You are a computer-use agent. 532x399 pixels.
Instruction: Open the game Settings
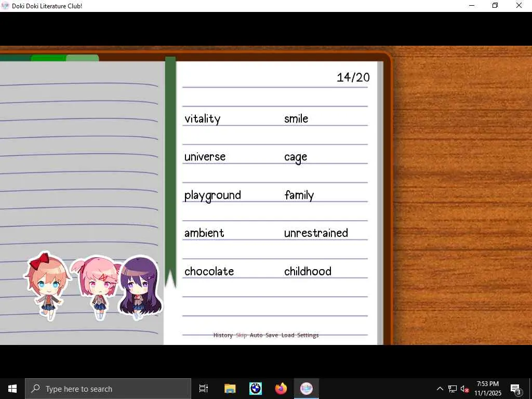(x=308, y=335)
